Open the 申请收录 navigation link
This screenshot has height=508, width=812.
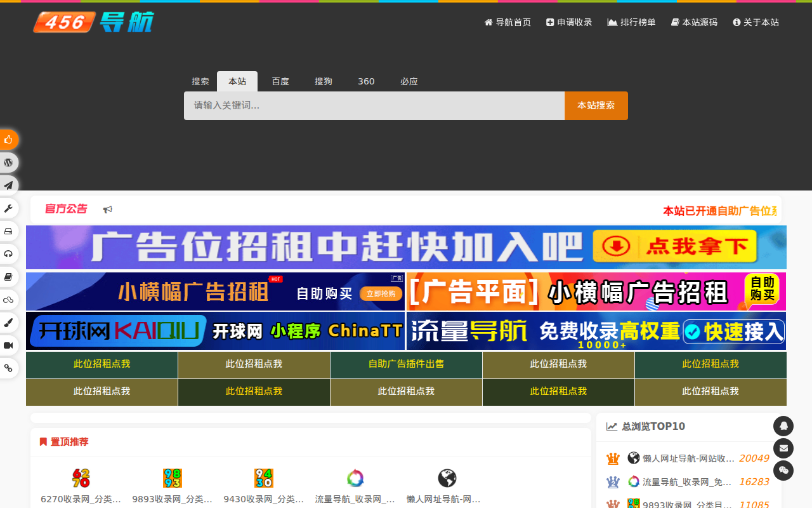(x=569, y=22)
